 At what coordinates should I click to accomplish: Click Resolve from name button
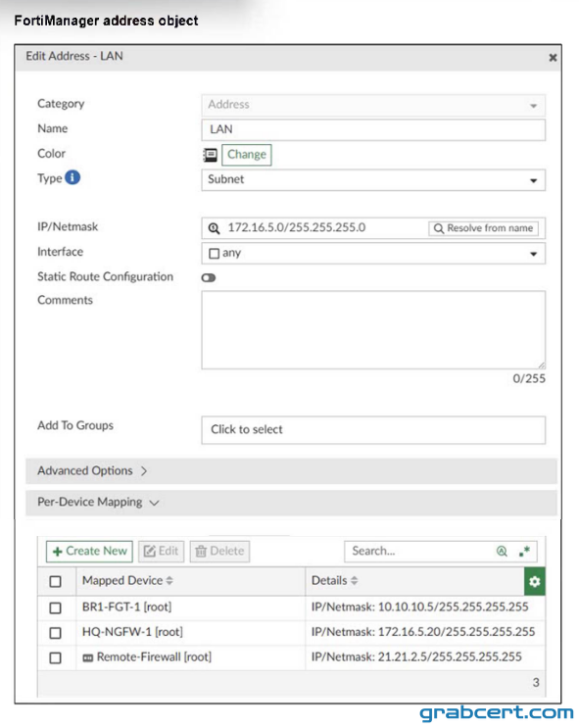pyautogui.click(x=483, y=228)
